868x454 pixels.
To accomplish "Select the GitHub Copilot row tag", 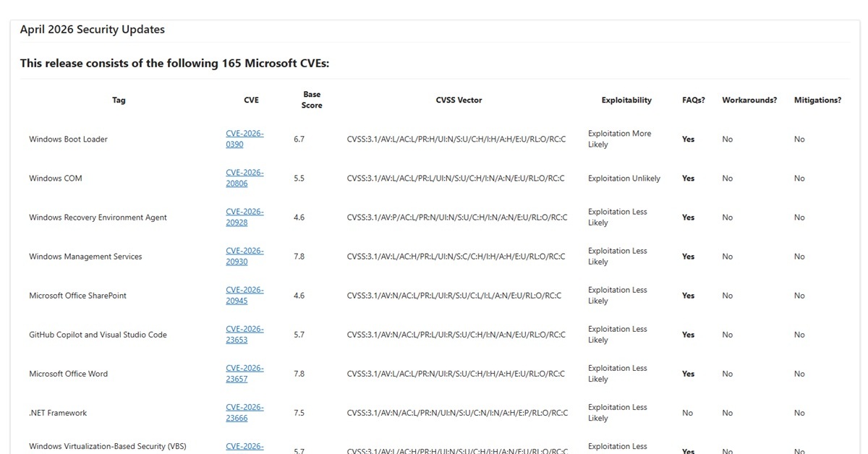I will [97, 334].
